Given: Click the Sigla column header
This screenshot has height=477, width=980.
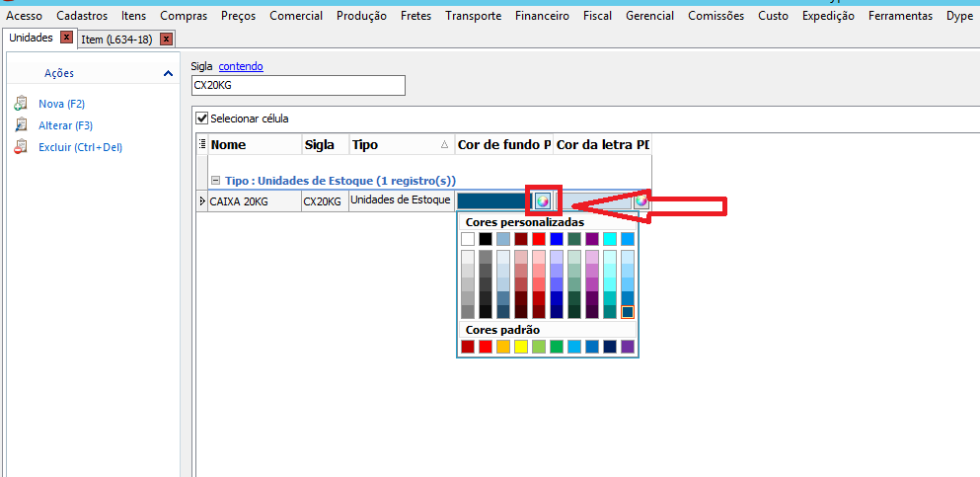Looking at the screenshot, I should point(325,145).
